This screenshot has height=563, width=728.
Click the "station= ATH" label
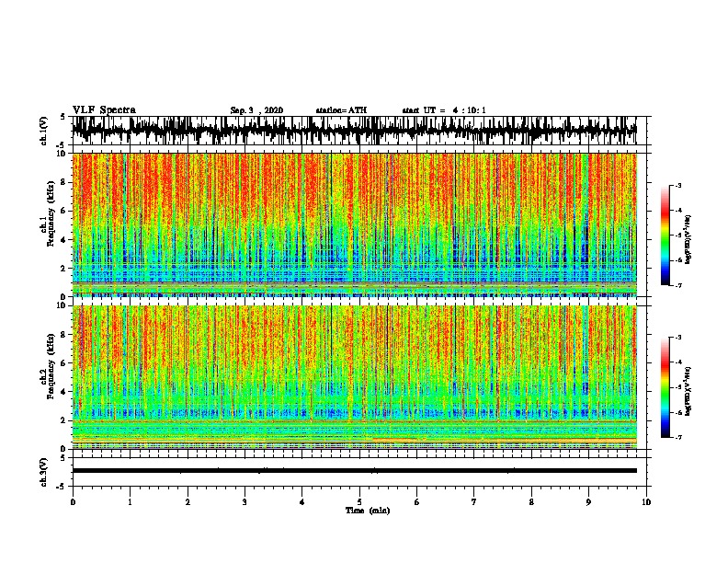pyautogui.click(x=341, y=110)
